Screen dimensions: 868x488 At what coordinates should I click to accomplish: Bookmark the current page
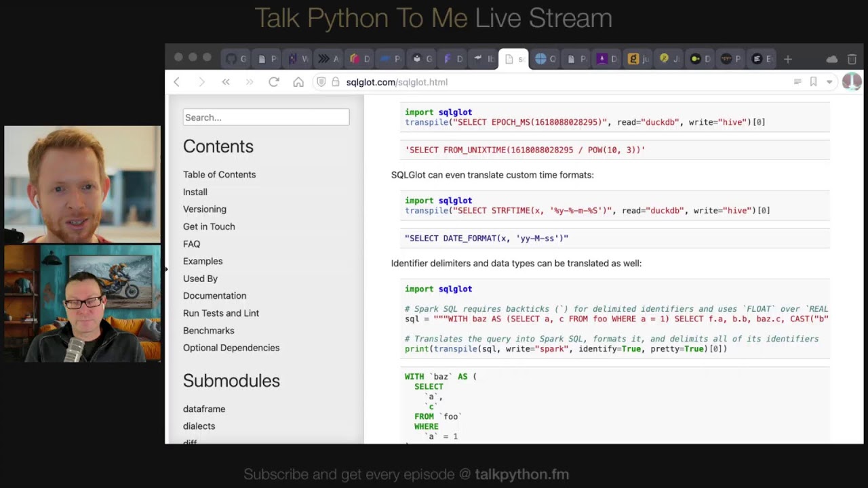[813, 82]
